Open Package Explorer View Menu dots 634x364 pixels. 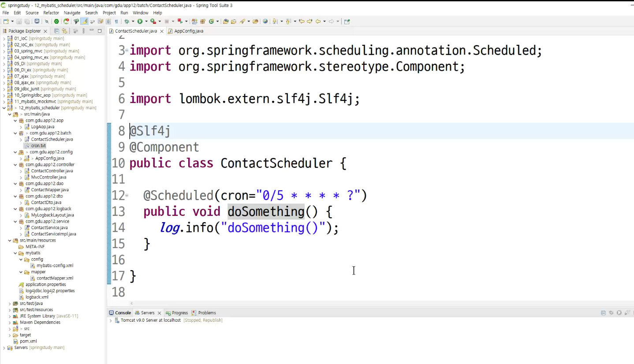[83, 31]
